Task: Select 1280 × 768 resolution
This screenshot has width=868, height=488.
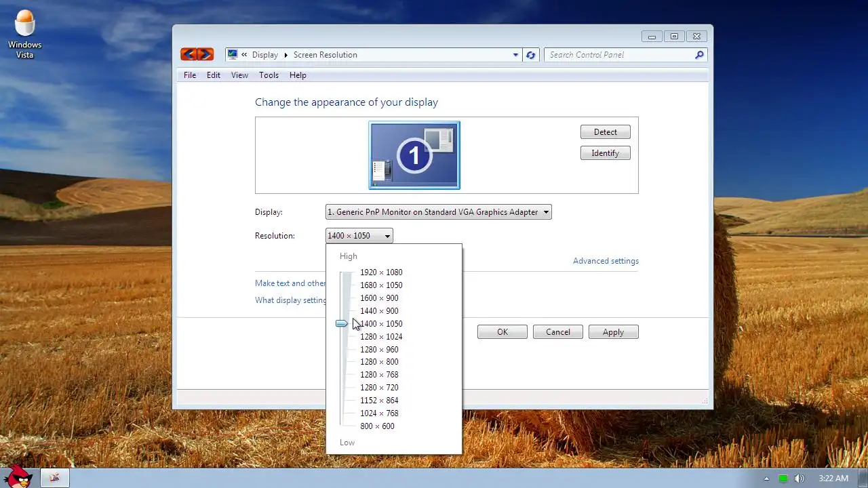Action: pos(379,375)
